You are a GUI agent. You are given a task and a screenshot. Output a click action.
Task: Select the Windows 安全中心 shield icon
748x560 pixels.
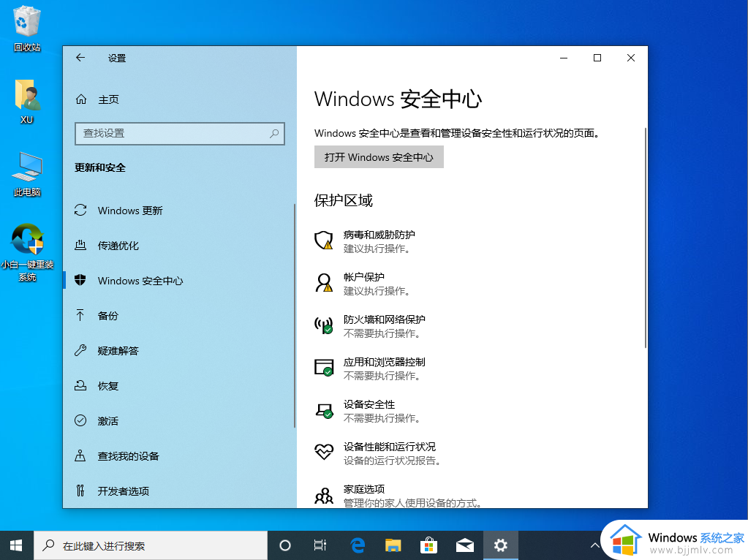pos(80,281)
